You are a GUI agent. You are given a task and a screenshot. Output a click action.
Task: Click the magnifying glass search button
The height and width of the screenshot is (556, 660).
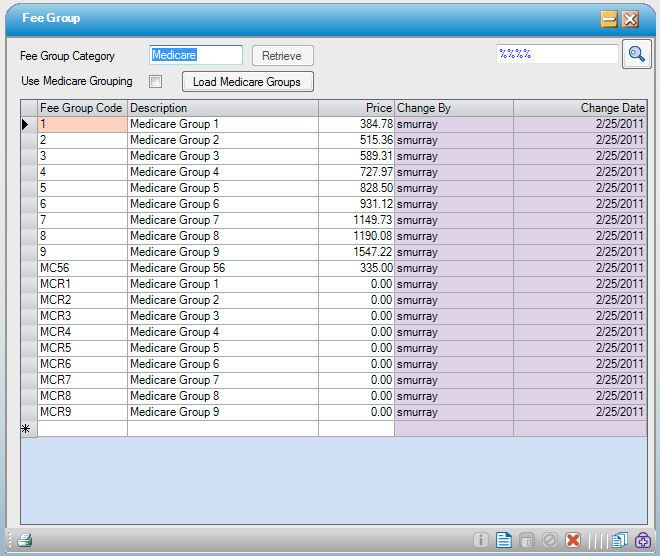(x=636, y=55)
